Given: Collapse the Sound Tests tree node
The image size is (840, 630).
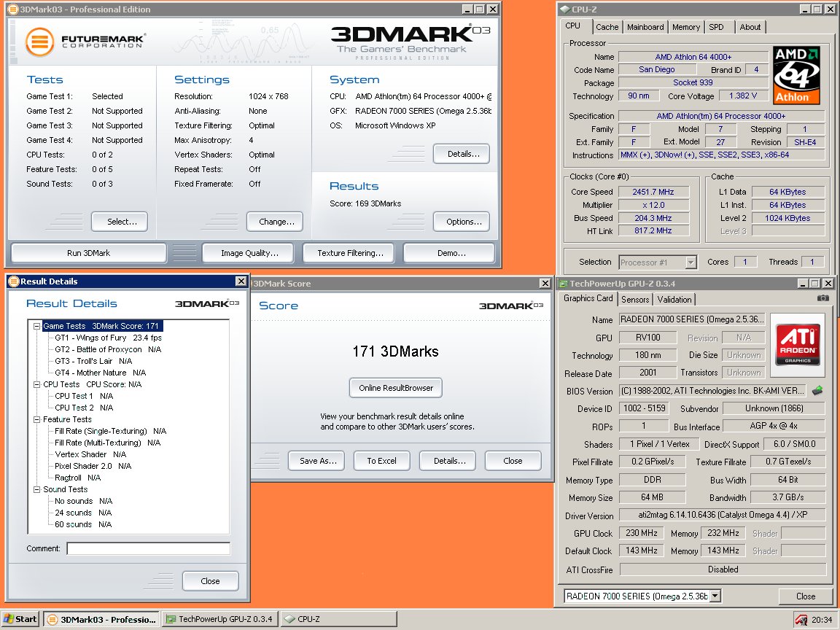Looking at the screenshot, I should pos(37,489).
